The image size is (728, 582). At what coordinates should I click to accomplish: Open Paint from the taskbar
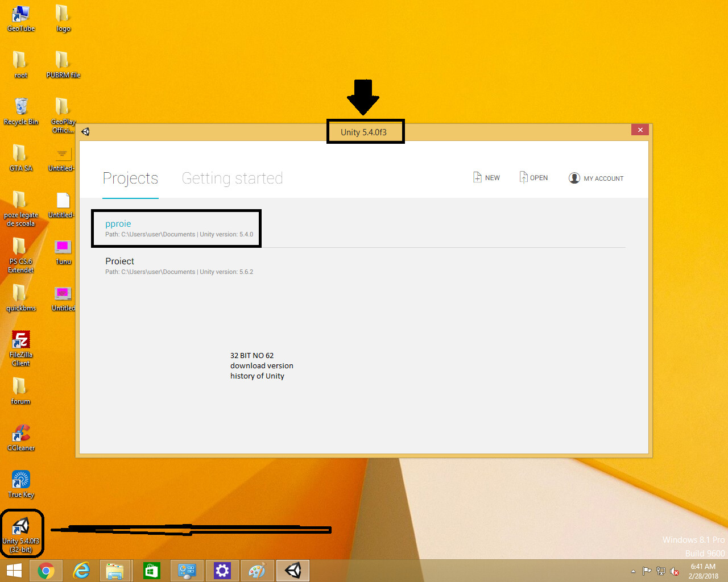(x=257, y=571)
